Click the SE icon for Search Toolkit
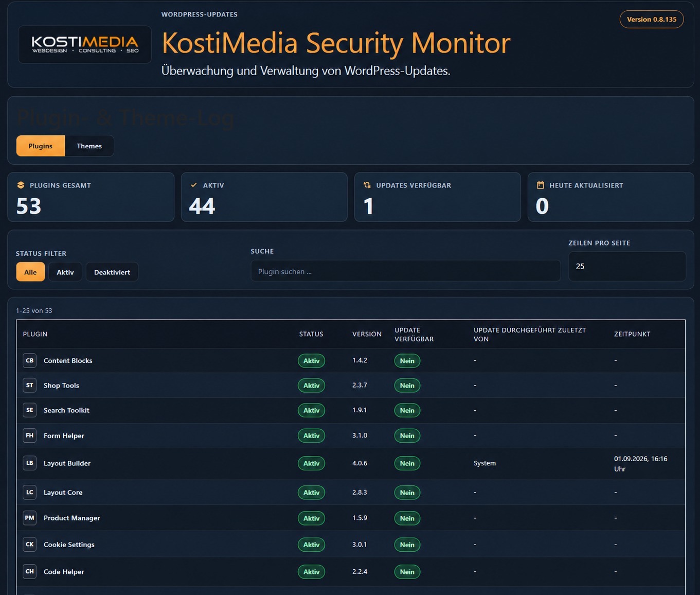The image size is (700, 595). coord(30,410)
